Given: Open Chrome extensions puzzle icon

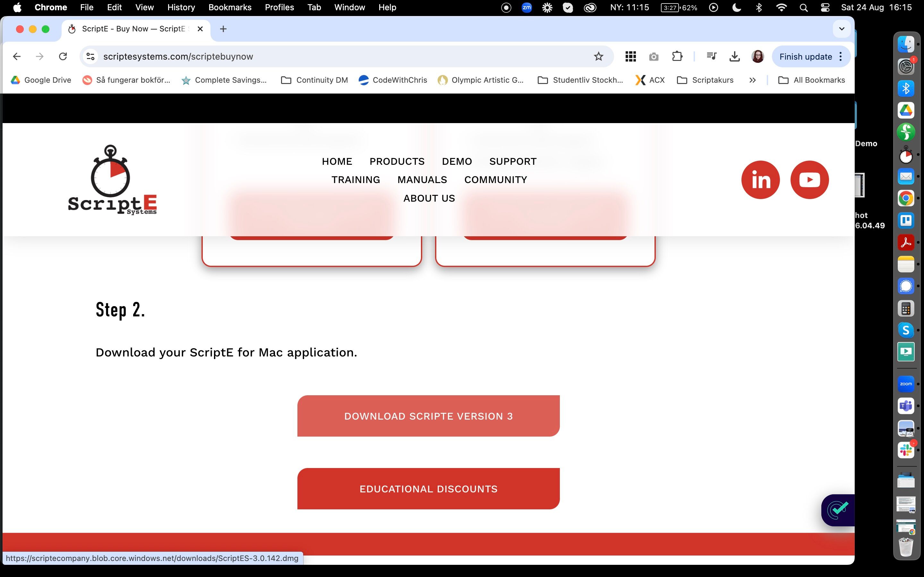Looking at the screenshot, I should click(x=677, y=56).
